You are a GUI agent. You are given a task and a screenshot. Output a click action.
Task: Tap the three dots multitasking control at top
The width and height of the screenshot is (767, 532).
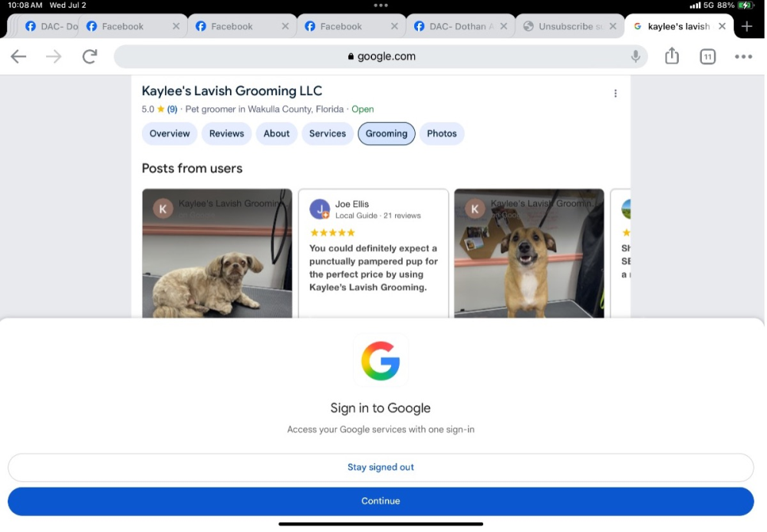point(380,5)
